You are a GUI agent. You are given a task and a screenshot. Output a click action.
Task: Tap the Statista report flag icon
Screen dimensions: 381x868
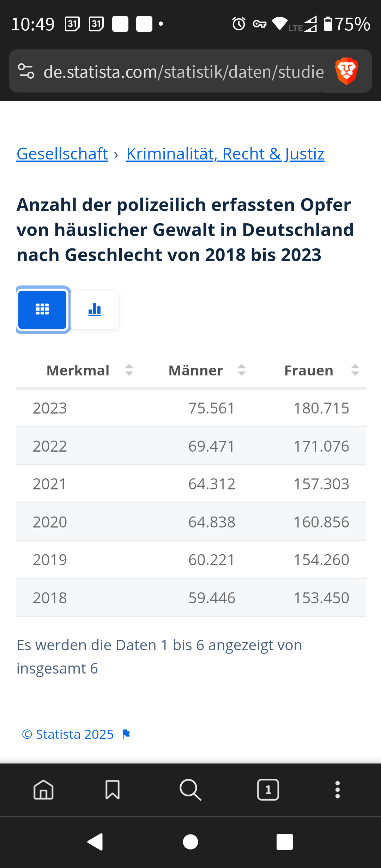pos(126,734)
